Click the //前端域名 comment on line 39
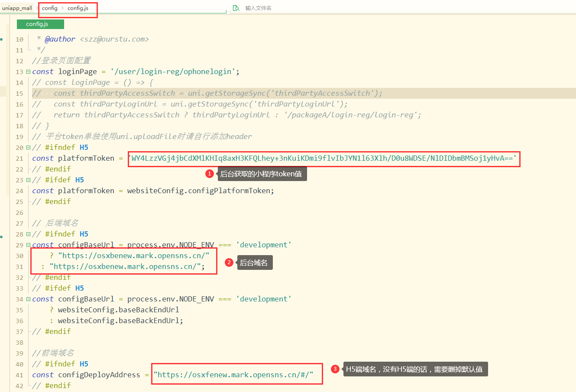 (x=53, y=353)
